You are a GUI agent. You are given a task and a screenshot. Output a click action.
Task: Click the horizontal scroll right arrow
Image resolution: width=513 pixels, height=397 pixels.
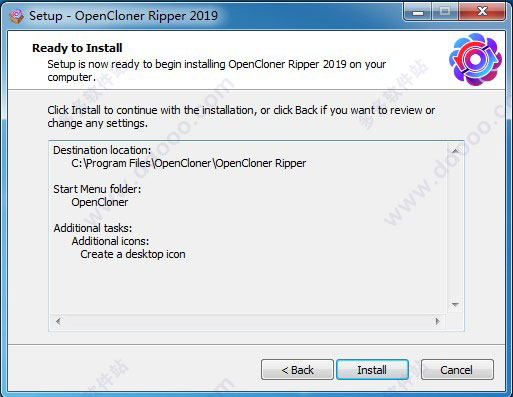(438, 321)
